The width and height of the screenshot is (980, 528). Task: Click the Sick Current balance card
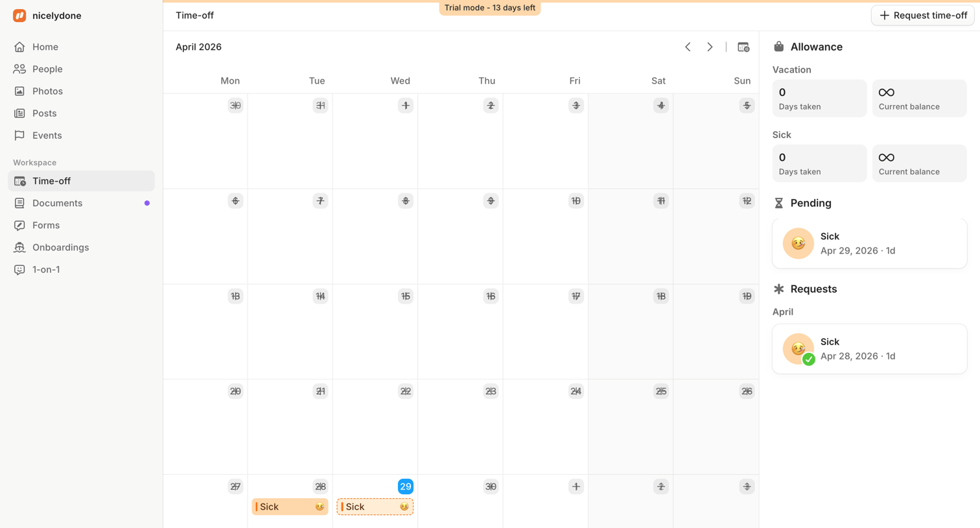tap(919, 163)
